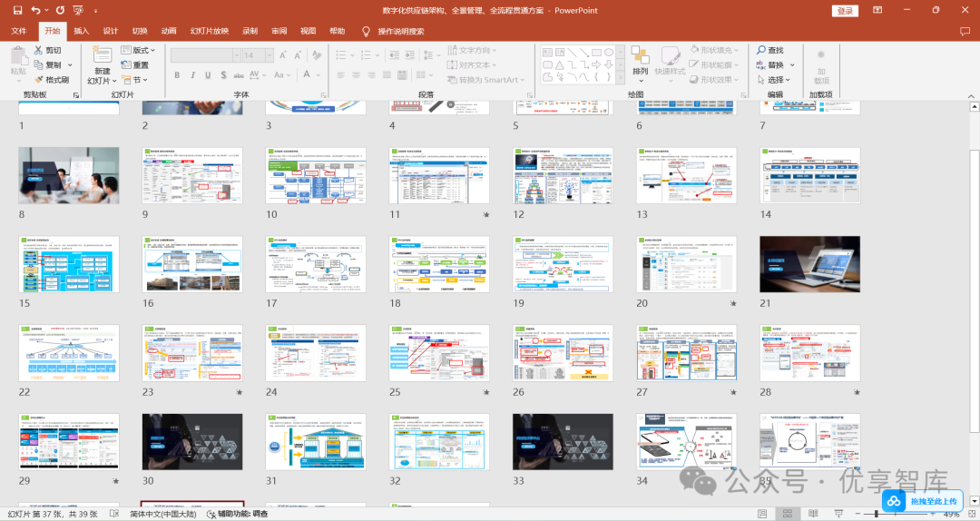Toggle Bold formatting
Viewport: 980px width, 521px height.
pyautogui.click(x=177, y=75)
